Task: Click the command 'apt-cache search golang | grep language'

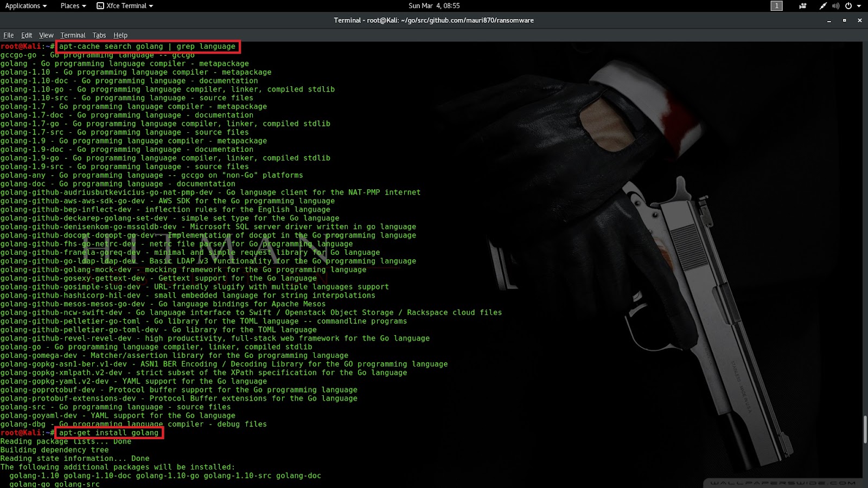Action: (x=148, y=47)
